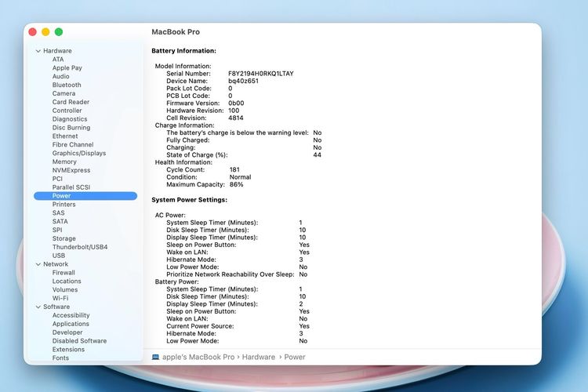Click the Condition value Normal
This screenshot has height=392, width=588.
coord(241,177)
